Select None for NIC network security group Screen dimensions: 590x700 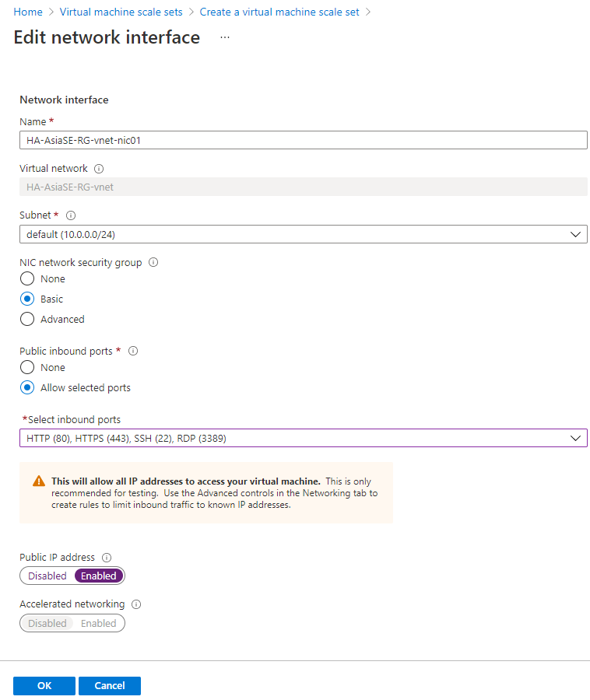[27, 278]
